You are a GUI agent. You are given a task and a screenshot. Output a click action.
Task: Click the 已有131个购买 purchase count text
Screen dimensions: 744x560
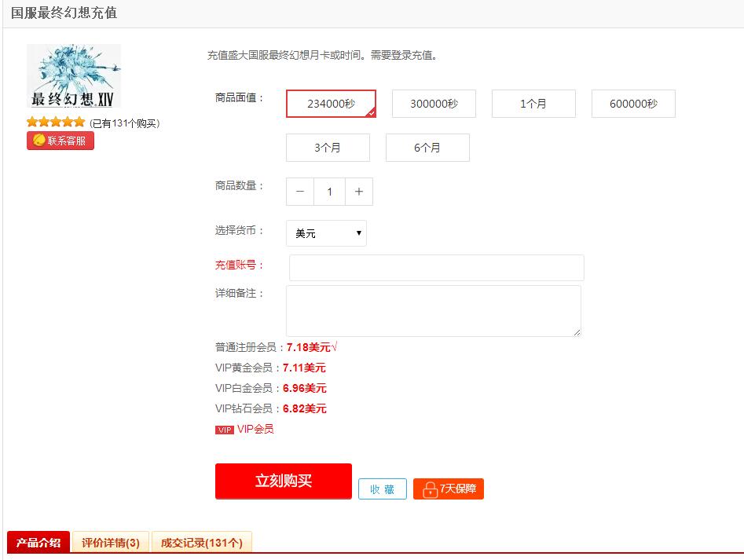[125, 123]
